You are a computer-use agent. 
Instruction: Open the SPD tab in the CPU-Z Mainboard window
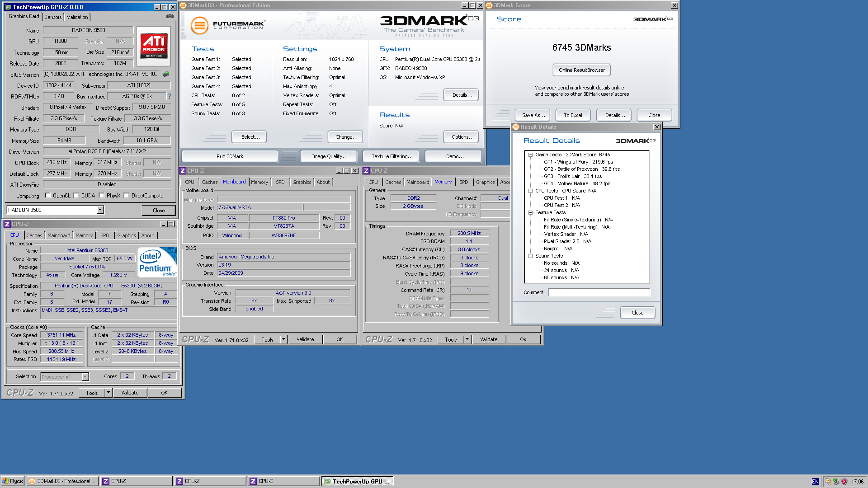(x=280, y=182)
